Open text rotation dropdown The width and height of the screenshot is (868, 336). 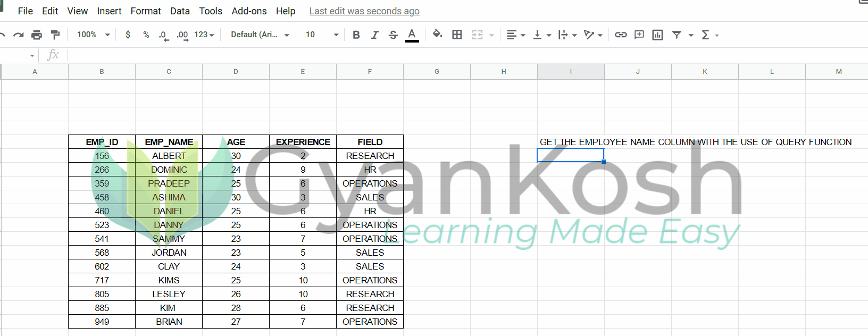coord(593,35)
